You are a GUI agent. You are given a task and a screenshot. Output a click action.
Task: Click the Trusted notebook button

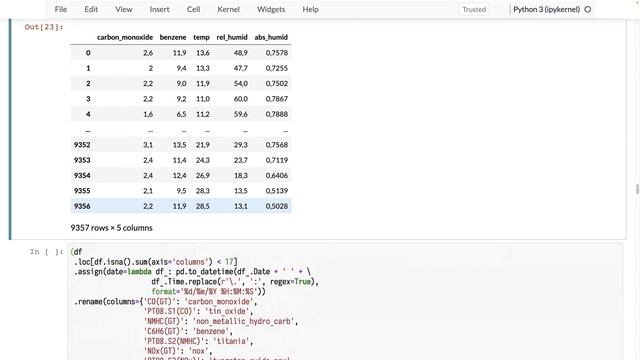tap(474, 9)
